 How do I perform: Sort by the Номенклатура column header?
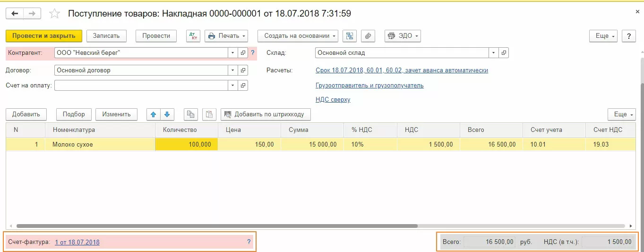point(100,130)
